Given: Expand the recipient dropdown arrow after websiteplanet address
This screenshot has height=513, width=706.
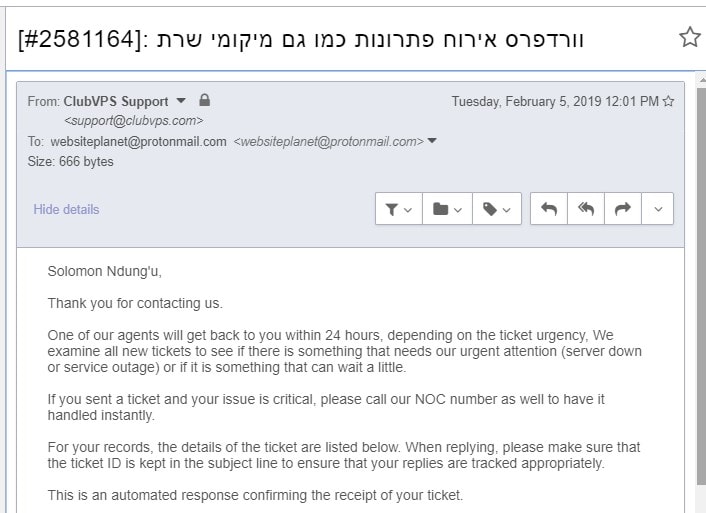Looking at the screenshot, I should [432, 141].
